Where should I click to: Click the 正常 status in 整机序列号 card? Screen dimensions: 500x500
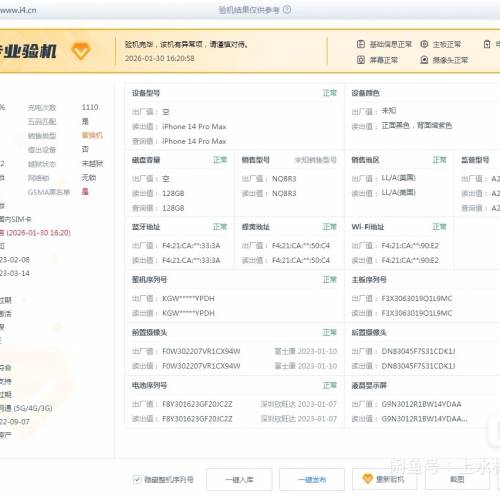[x=330, y=280]
